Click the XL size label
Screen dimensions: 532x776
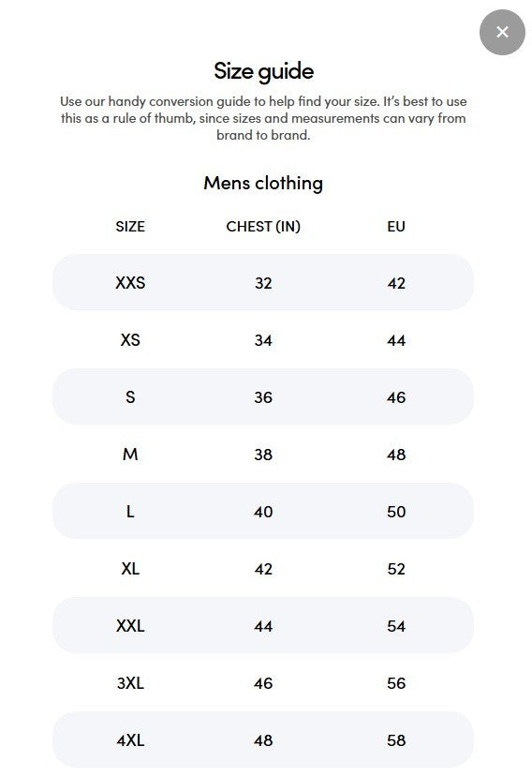point(130,569)
